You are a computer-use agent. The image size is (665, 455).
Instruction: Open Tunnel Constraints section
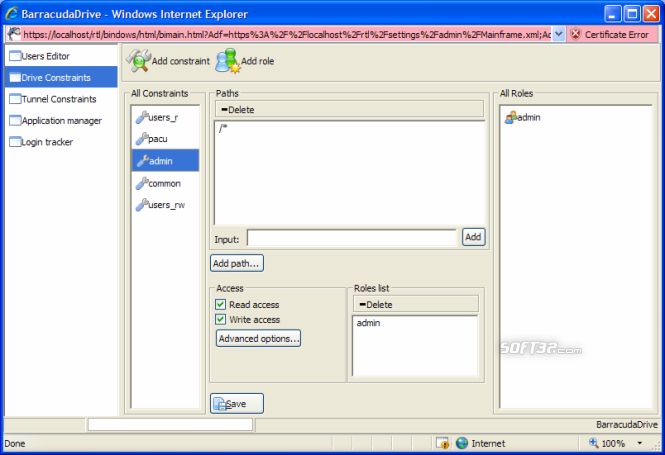pyautogui.click(x=61, y=99)
